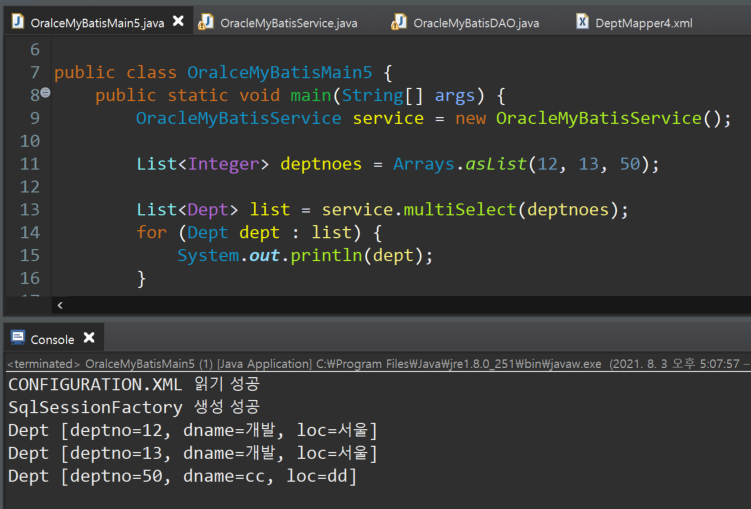The width and height of the screenshot is (751, 509).
Task: Click the 'service' variable declaration on line 9
Action: [x=388, y=118]
